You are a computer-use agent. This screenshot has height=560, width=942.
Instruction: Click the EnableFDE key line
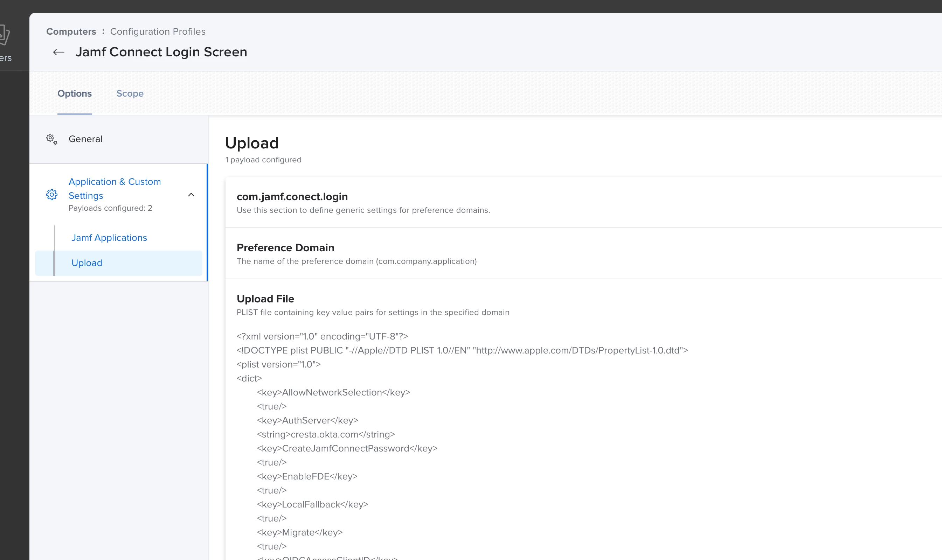[307, 476]
